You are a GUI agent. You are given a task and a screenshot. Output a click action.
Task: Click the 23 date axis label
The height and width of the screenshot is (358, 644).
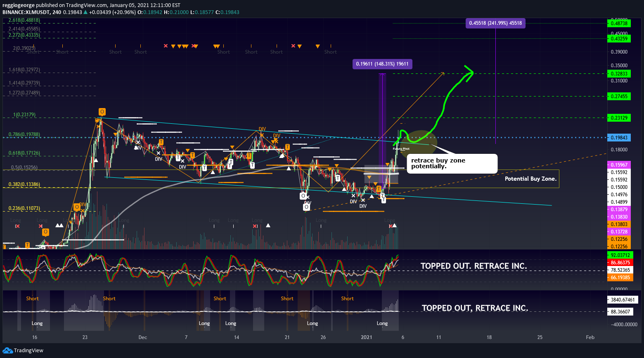point(85,337)
